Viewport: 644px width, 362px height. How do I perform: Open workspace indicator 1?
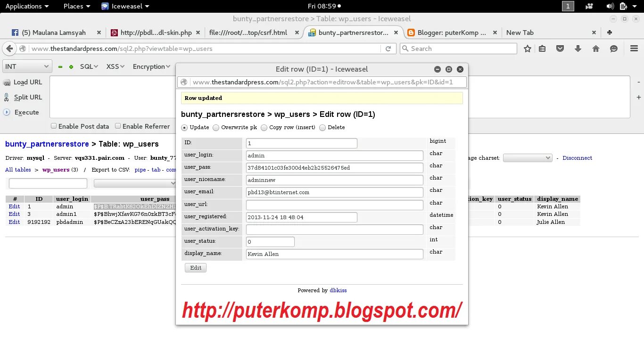(x=568, y=6)
